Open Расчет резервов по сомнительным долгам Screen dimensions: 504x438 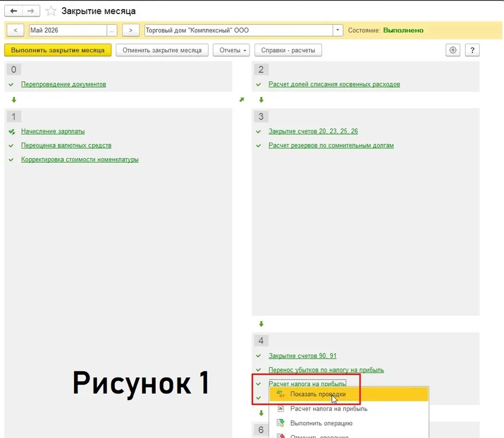pos(331,145)
